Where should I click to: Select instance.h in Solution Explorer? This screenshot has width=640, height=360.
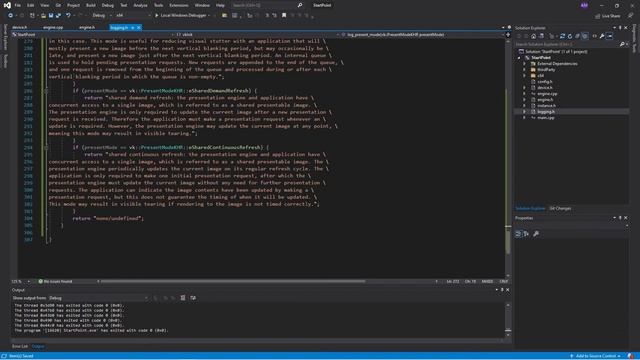pyautogui.click(x=547, y=106)
